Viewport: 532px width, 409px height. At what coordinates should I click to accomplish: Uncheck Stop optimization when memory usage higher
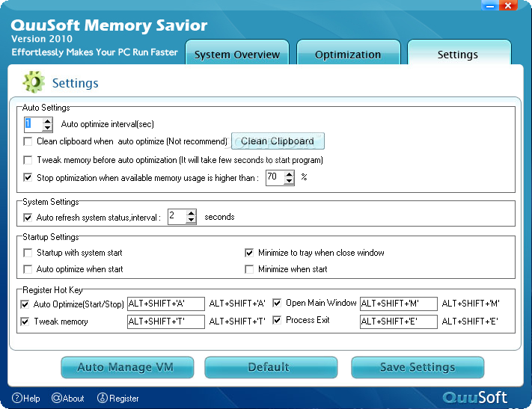click(28, 177)
